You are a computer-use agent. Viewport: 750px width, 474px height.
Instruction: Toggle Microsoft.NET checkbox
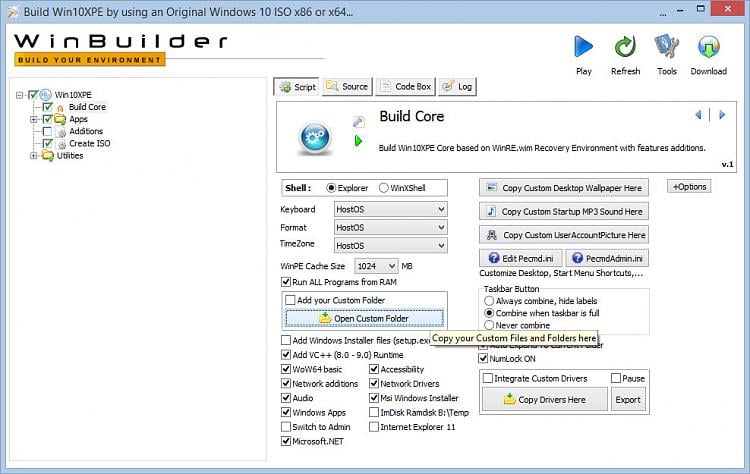[286, 441]
